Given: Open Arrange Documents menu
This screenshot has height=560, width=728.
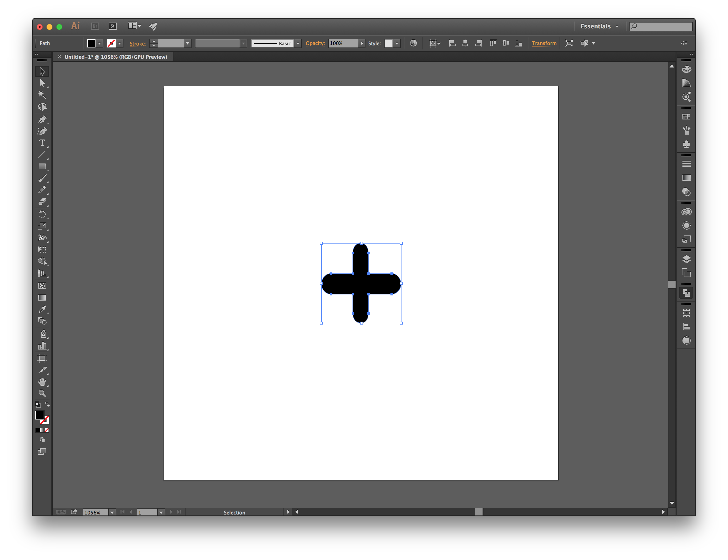Looking at the screenshot, I should coord(135,26).
